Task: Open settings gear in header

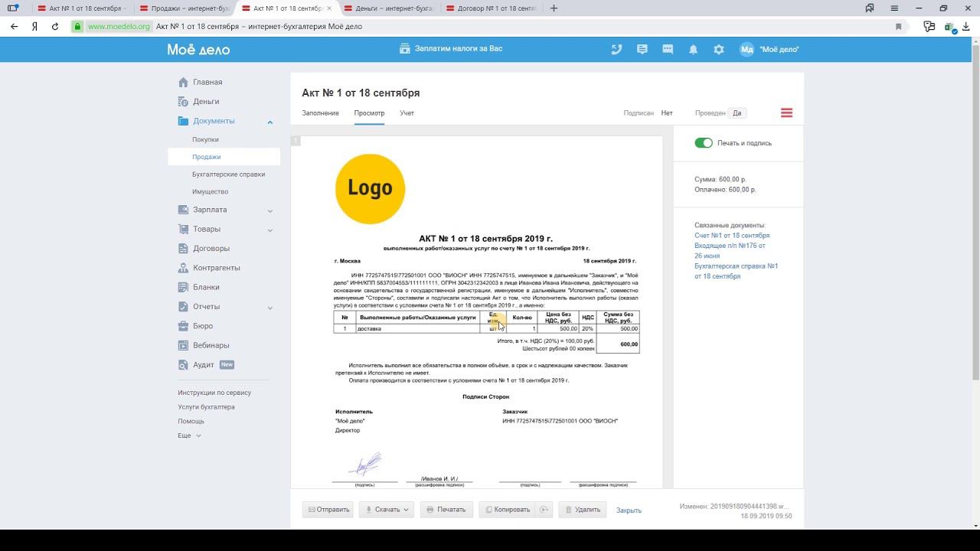Action: point(718,49)
